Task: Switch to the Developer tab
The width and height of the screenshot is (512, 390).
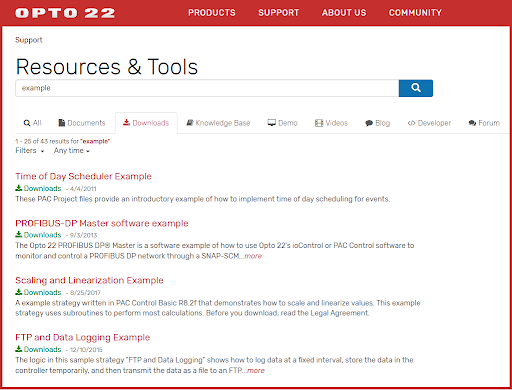Action: tap(429, 123)
